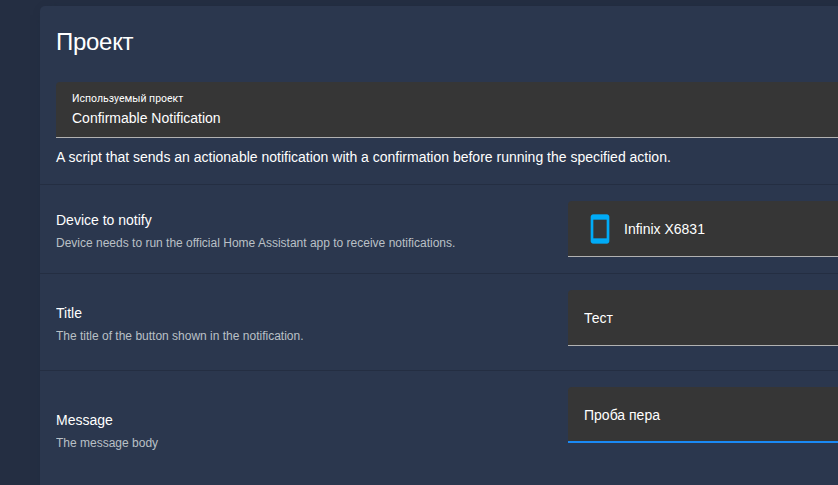This screenshot has height=485, width=838.
Task: Click the "Title" setting label
Action: click(x=69, y=313)
